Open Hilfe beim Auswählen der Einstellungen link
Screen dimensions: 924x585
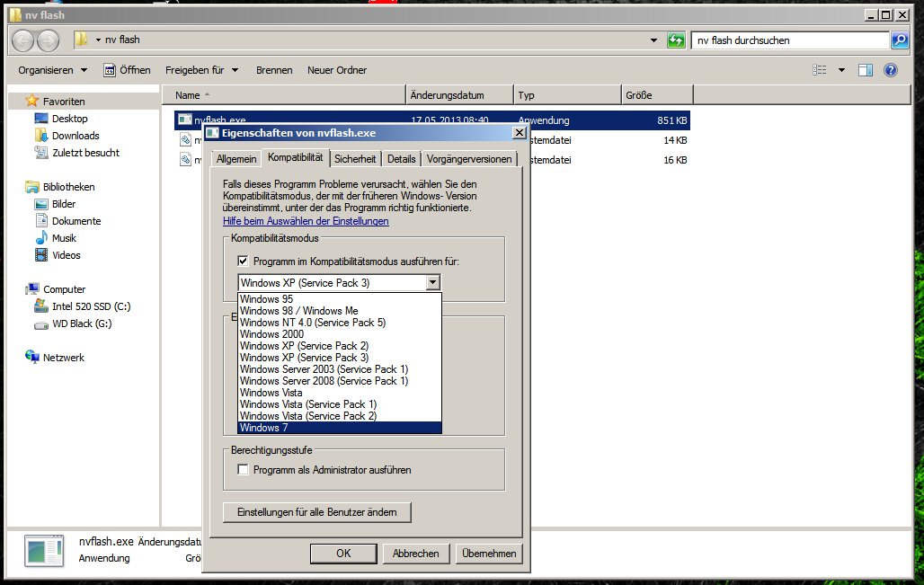pyautogui.click(x=306, y=221)
